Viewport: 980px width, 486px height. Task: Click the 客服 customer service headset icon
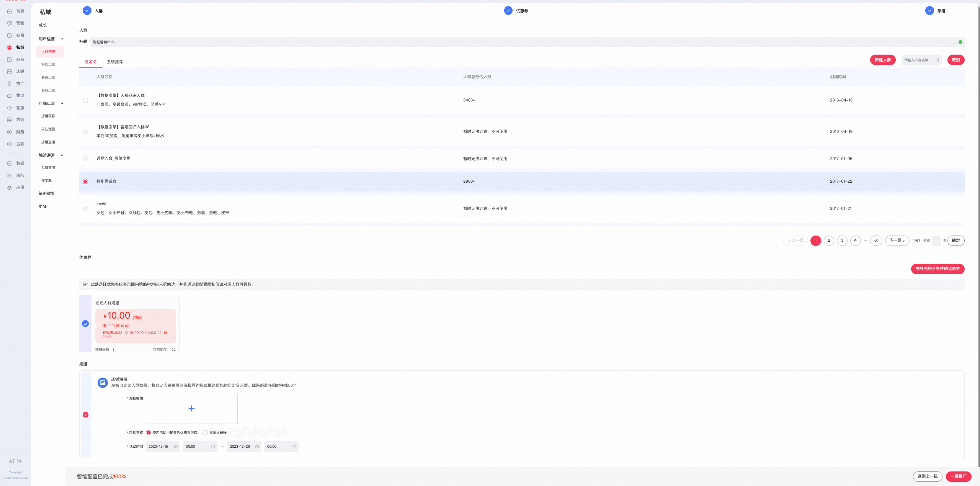pos(10,108)
